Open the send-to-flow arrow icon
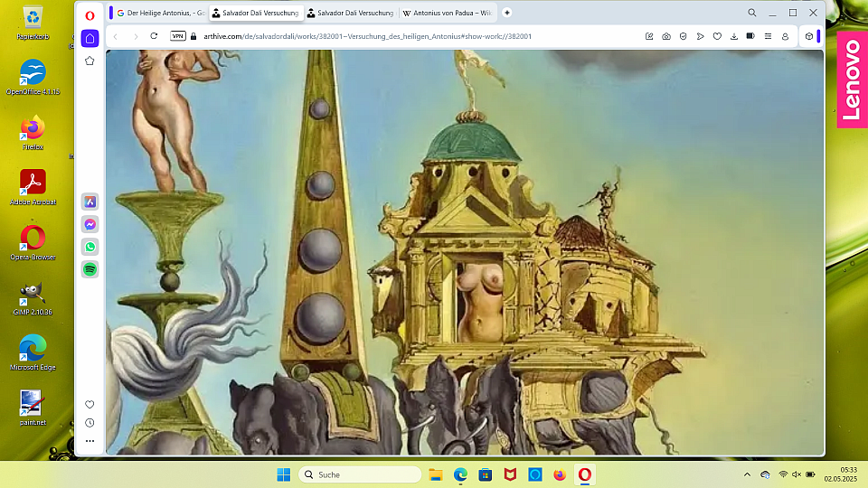The height and width of the screenshot is (488, 868). click(700, 36)
